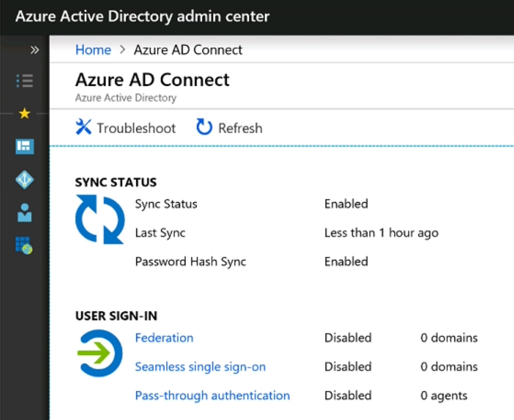Viewport: 514px width, 420px height.
Task: Click the user sign-in green arrow icon
Action: coord(99,353)
